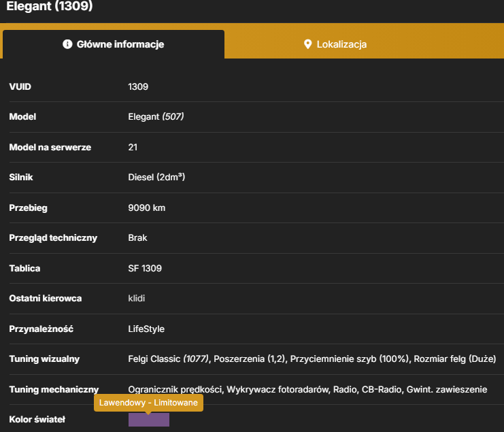Viewport: 504px width, 432px height.
Task: Click the VUID row label
Action: tap(20, 87)
